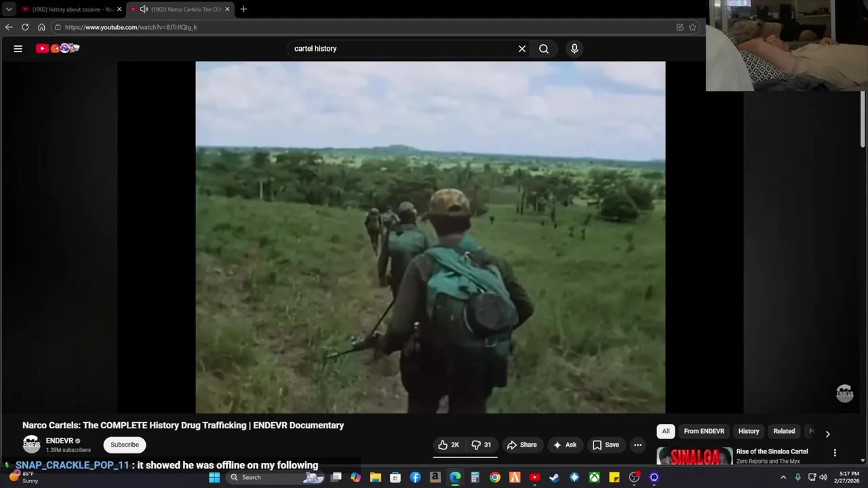
Task: Open the Xbox app taskbar icon
Action: click(x=594, y=477)
